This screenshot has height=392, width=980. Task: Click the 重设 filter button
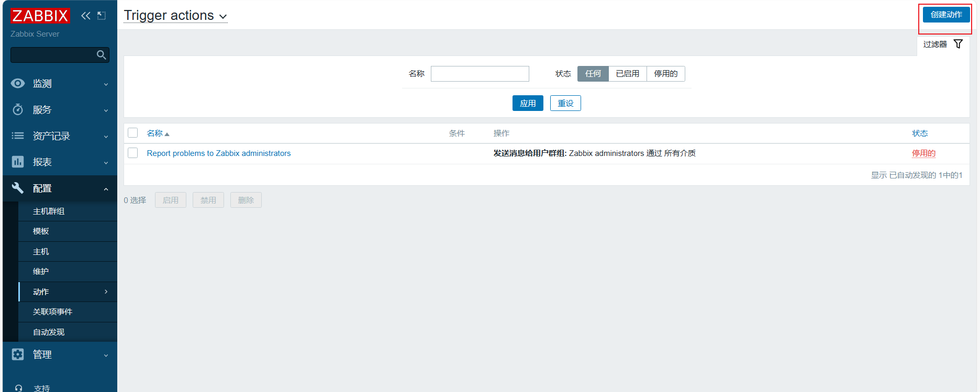[565, 103]
